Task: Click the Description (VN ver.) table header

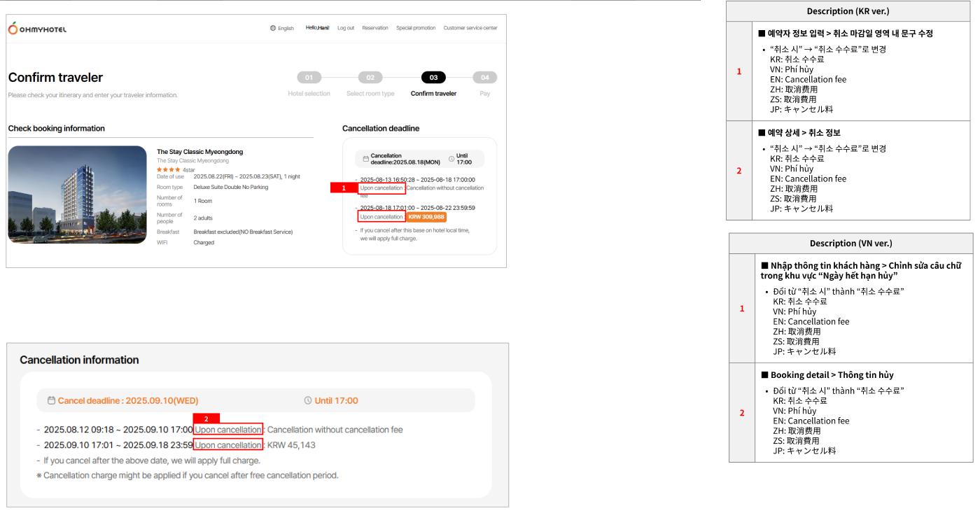Action: click(x=851, y=244)
